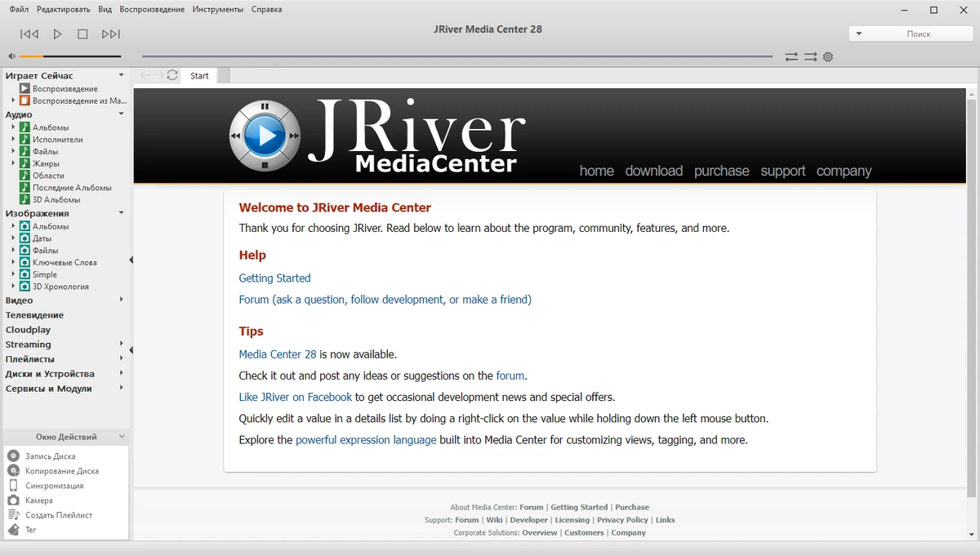Toggle shuffle mode icon near the gear
Viewport: 980px width, 556px height.
click(810, 57)
